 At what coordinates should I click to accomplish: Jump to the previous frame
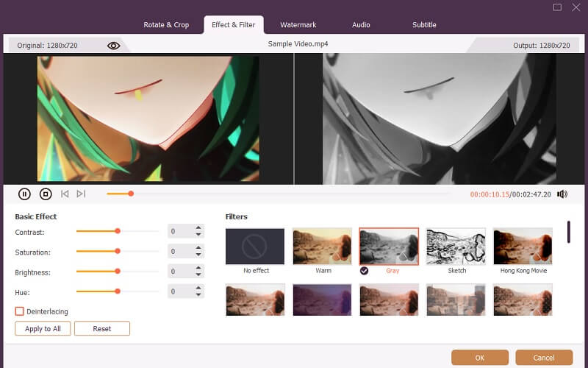pyautogui.click(x=65, y=194)
